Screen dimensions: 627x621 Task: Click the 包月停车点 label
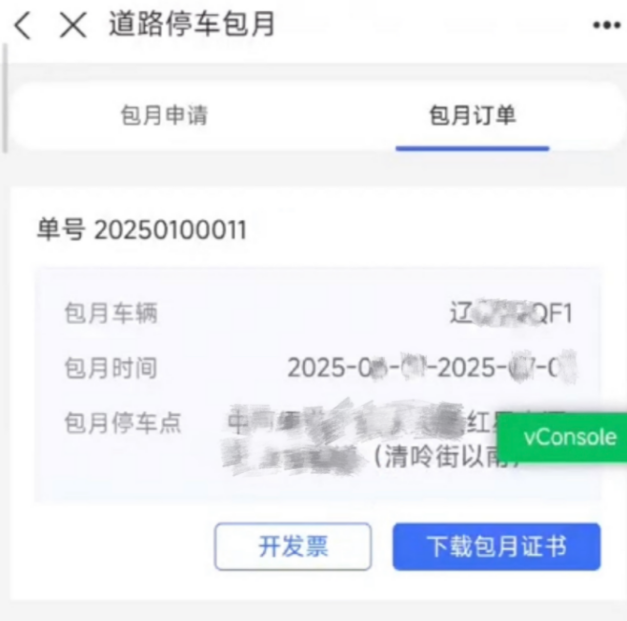[x=123, y=423]
